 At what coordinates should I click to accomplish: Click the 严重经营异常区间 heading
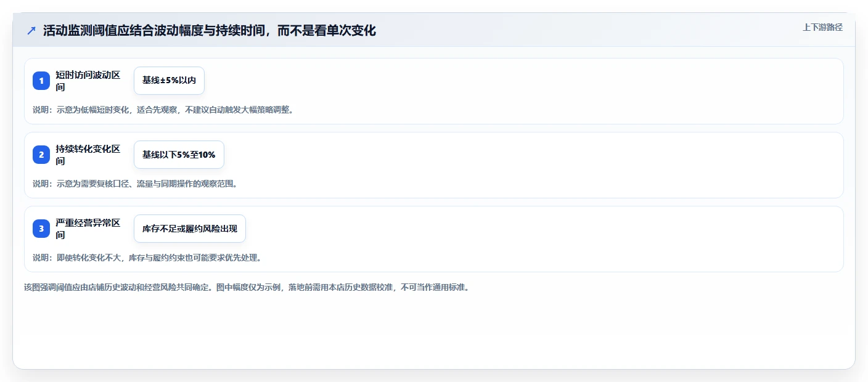(88, 229)
